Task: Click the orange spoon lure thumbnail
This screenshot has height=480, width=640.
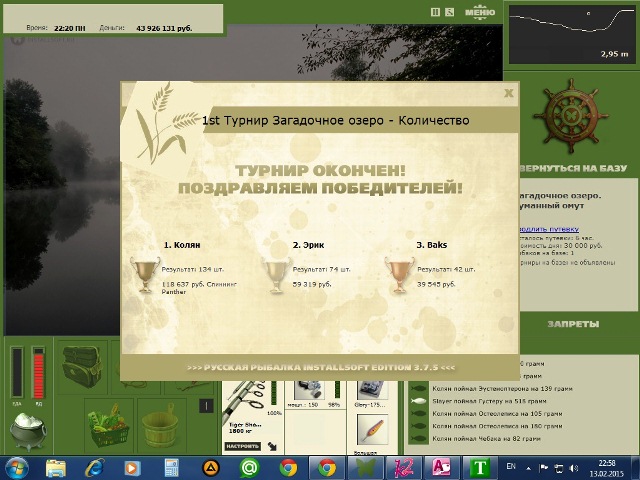Action: (x=372, y=430)
